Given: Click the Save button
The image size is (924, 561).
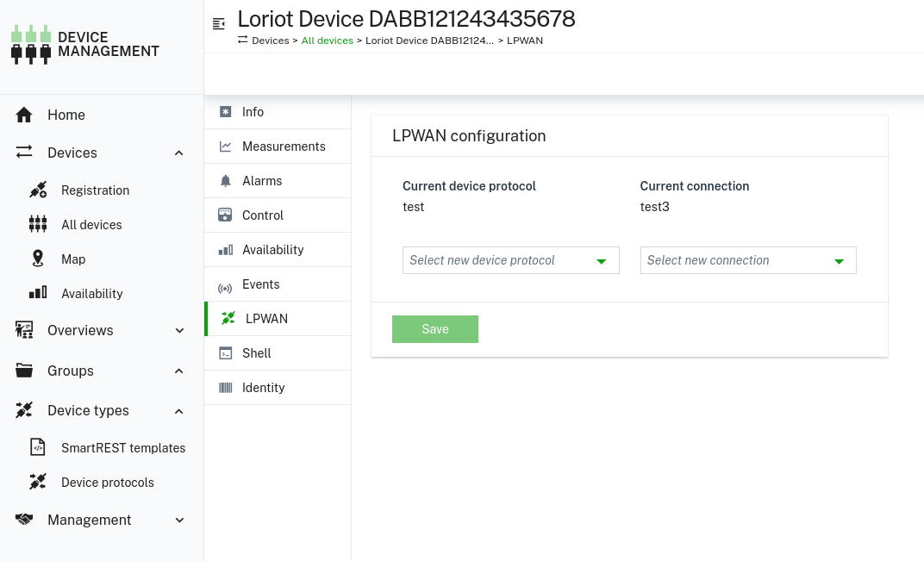Looking at the screenshot, I should pyautogui.click(x=435, y=328).
